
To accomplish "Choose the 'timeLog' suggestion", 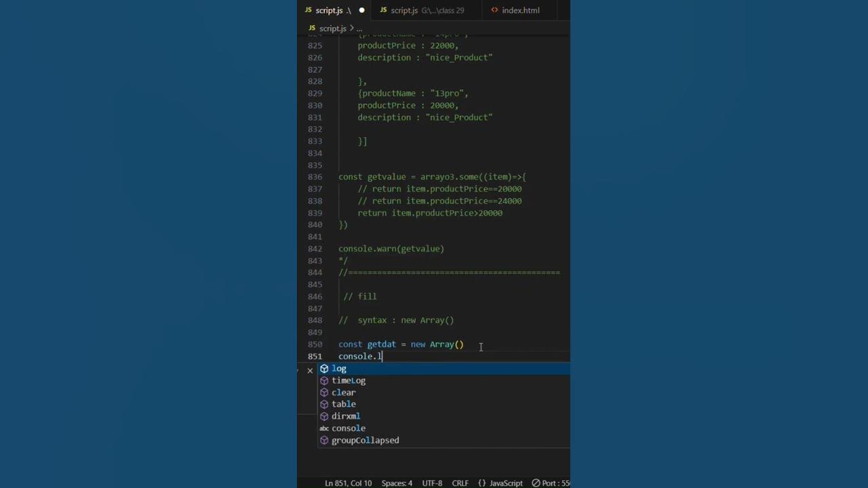I will 444,380.
